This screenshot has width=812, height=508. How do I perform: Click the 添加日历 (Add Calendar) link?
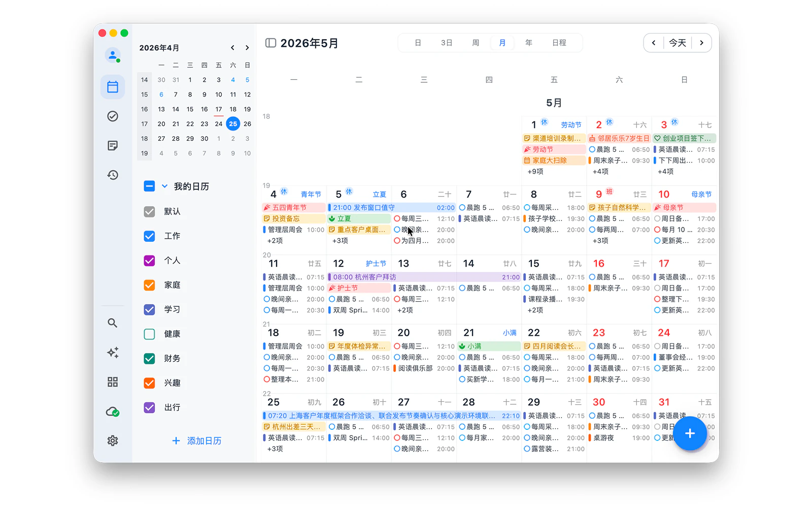click(x=197, y=441)
